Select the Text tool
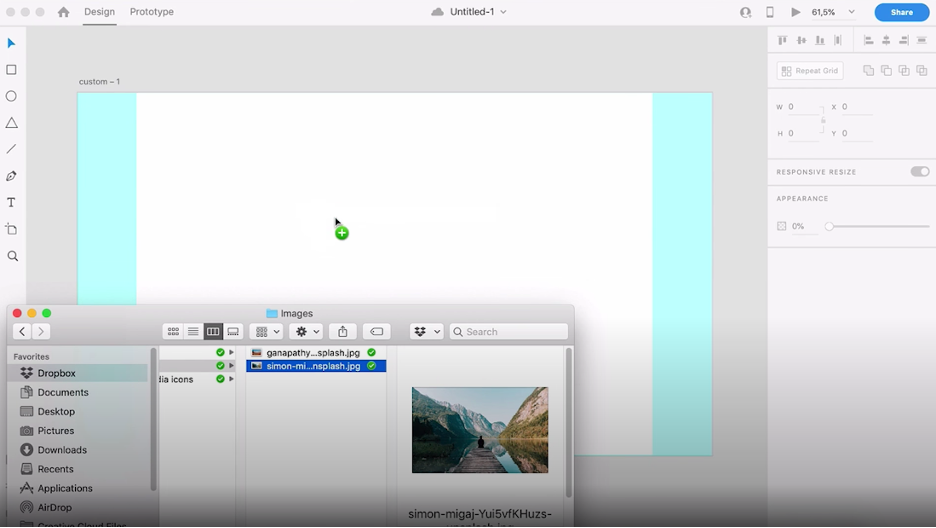The image size is (936, 528). click(x=11, y=203)
